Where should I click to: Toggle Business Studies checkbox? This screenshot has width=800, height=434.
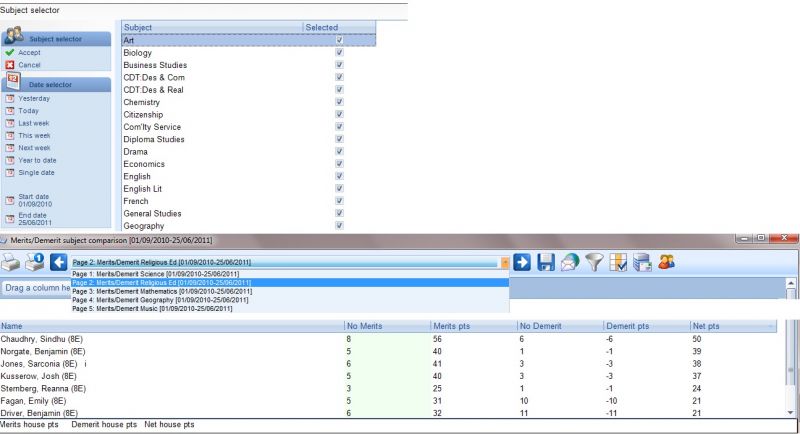(339, 65)
